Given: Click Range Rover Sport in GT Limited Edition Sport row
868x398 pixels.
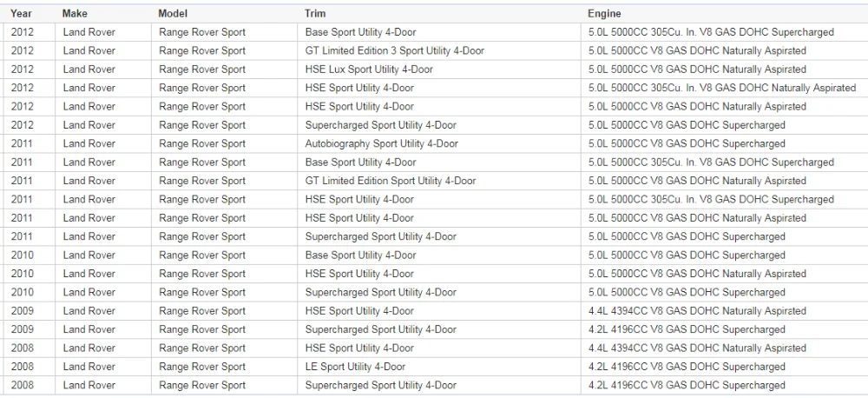Looking at the screenshot, I should [x=202, y=181].
